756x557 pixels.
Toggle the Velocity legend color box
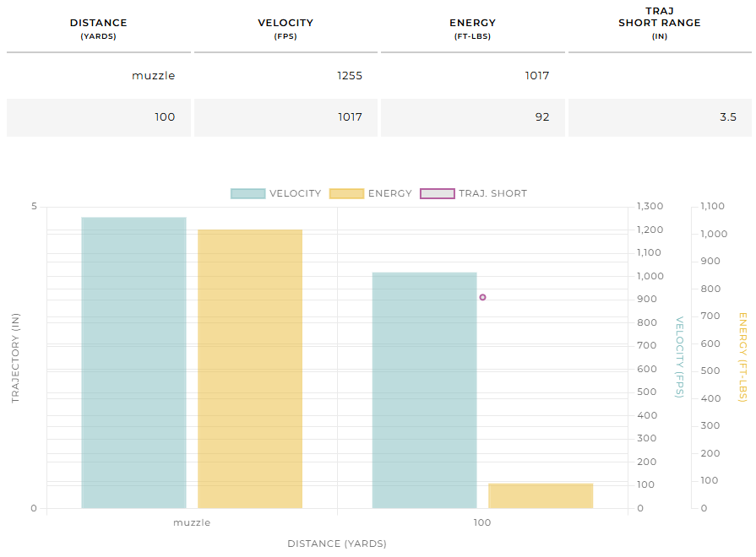247,193
